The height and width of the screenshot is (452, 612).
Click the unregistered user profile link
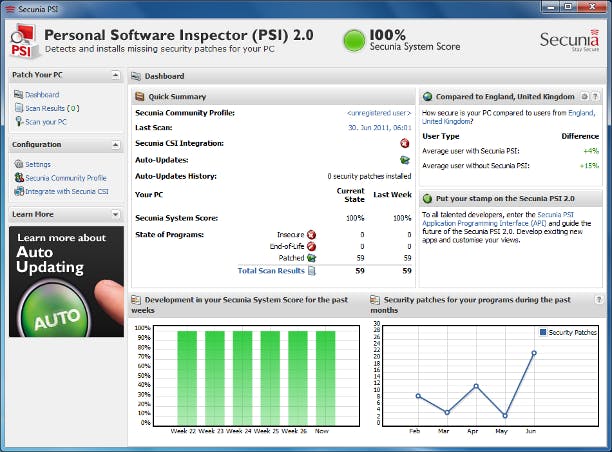379,112
